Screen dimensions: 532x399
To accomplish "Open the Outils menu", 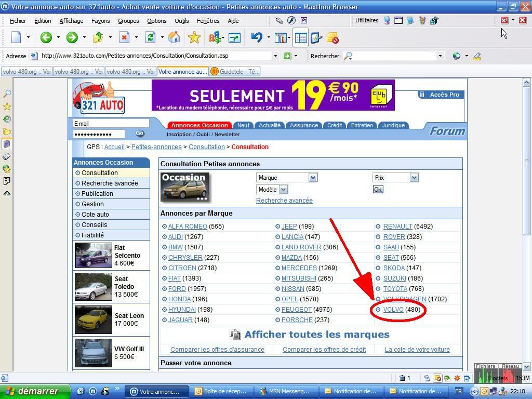I will click(x=182, y=21).
